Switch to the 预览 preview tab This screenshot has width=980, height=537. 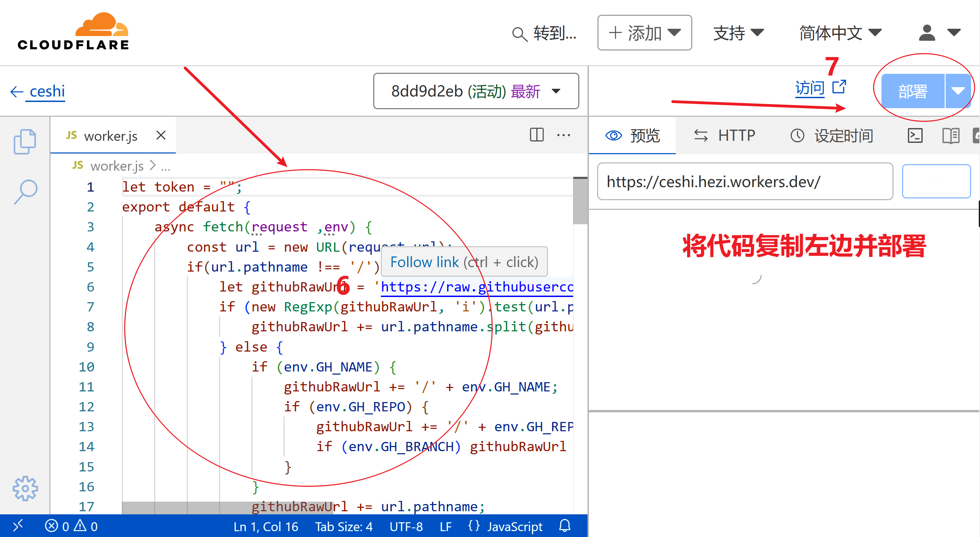(x=632, y=135)
